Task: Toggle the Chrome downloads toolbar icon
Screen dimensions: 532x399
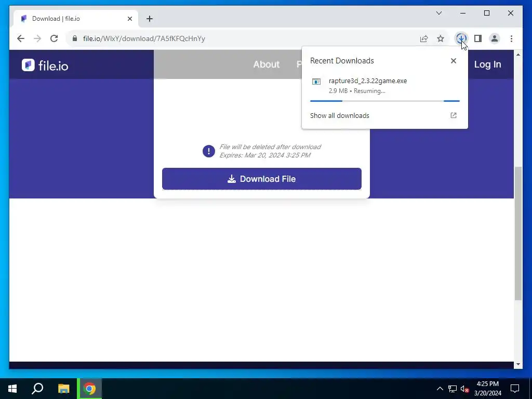Action: [461, 38]
